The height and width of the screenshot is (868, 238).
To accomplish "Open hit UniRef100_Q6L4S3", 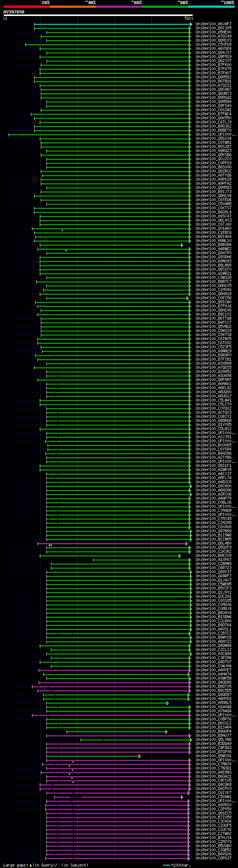I will pyautogui.click(x=213, y=220).
